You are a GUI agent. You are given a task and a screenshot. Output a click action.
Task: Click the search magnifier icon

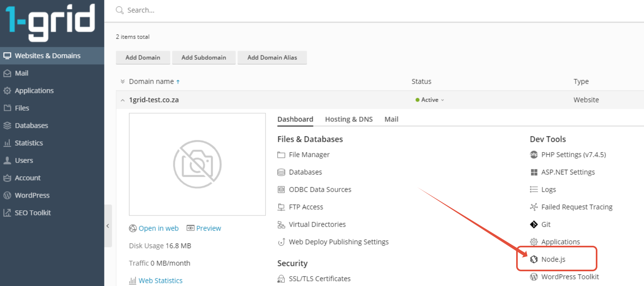tap(119, 10)
